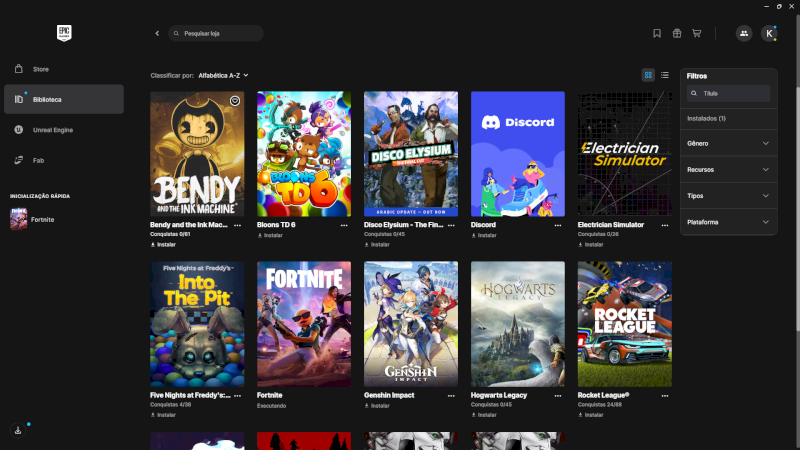
Task: Expand the Recursos filter
Action: 728,169
